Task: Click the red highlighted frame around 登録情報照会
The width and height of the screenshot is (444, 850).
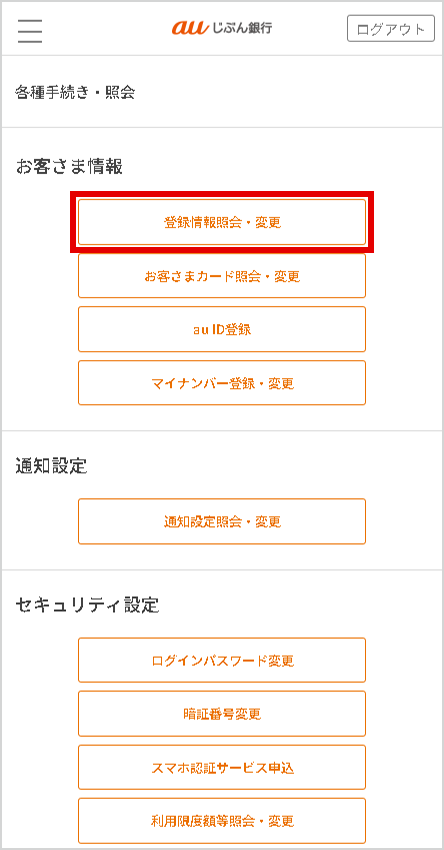Action: point(222,222)
